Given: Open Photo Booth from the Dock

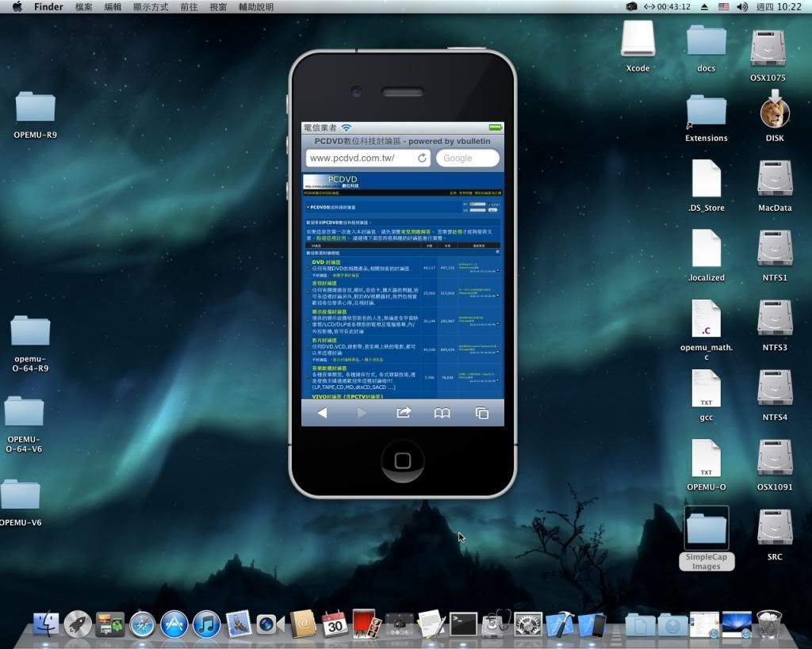Looking at the screenshot, I should pyautogui.click(x=366, y=624).
